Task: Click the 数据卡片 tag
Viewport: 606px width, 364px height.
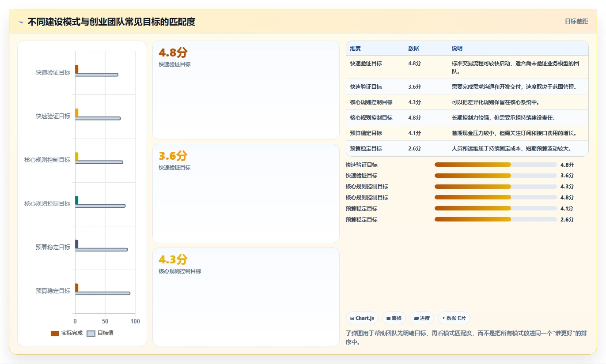Action: click(x=454, y=318)
